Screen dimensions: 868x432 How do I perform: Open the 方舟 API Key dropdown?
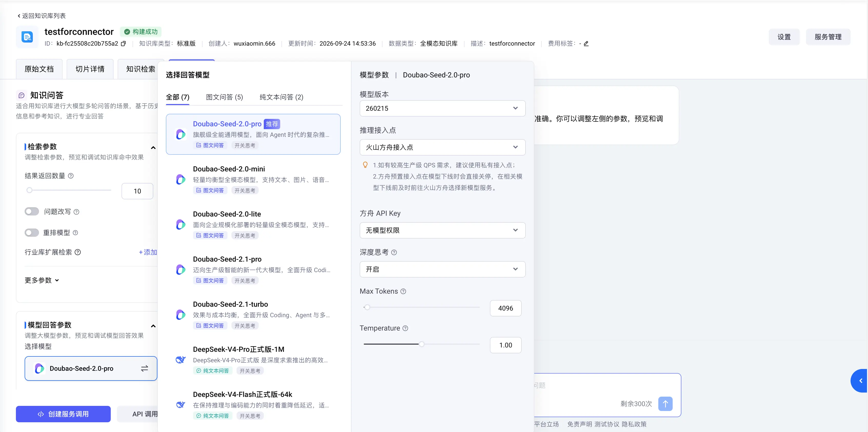click(x=442, y=230)
